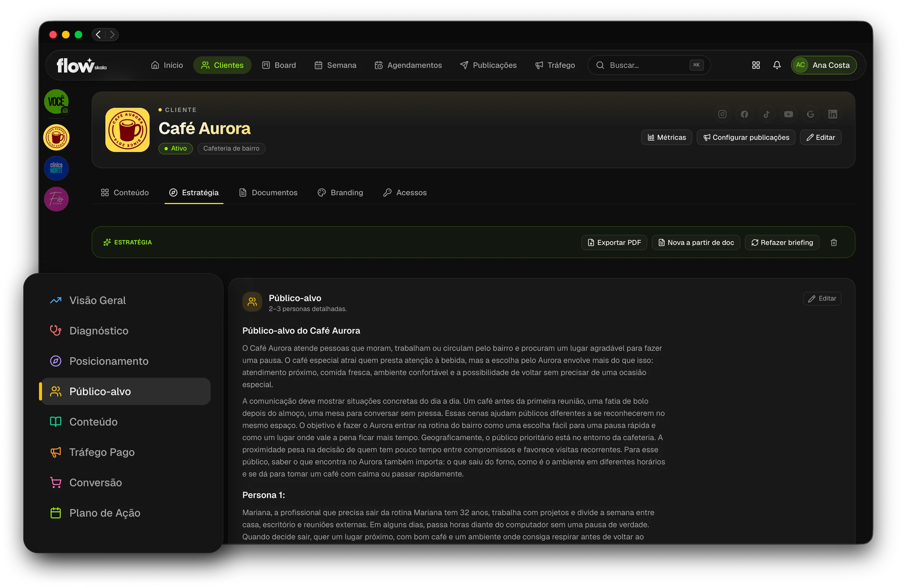The height and width of the screenshot is (588, 904).
Task: Open Semana in the top navigation
Action: tap(335, 65)
